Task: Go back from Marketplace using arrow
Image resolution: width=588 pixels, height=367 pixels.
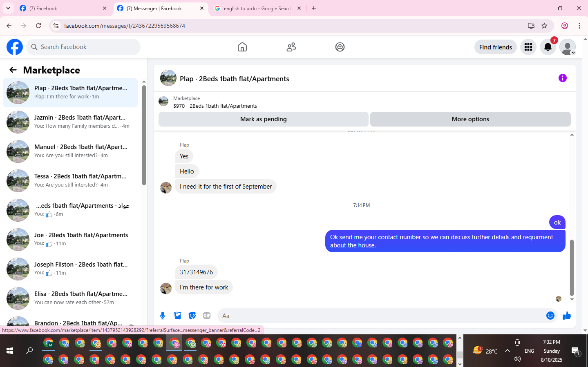Action: pos(13,70)
